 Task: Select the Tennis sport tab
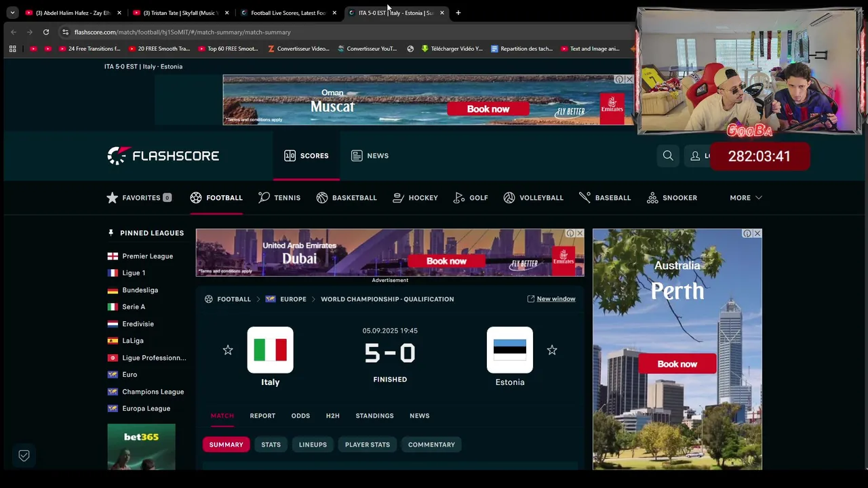point(279,198)
